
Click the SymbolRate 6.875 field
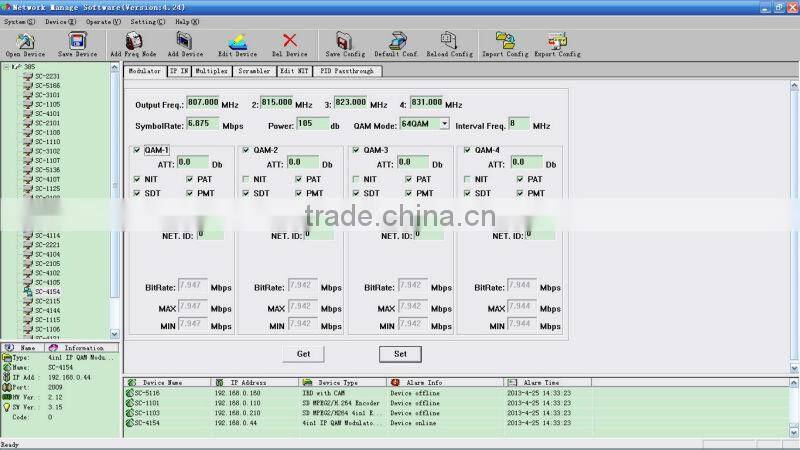pyautogui.click(x=203, y=124)
